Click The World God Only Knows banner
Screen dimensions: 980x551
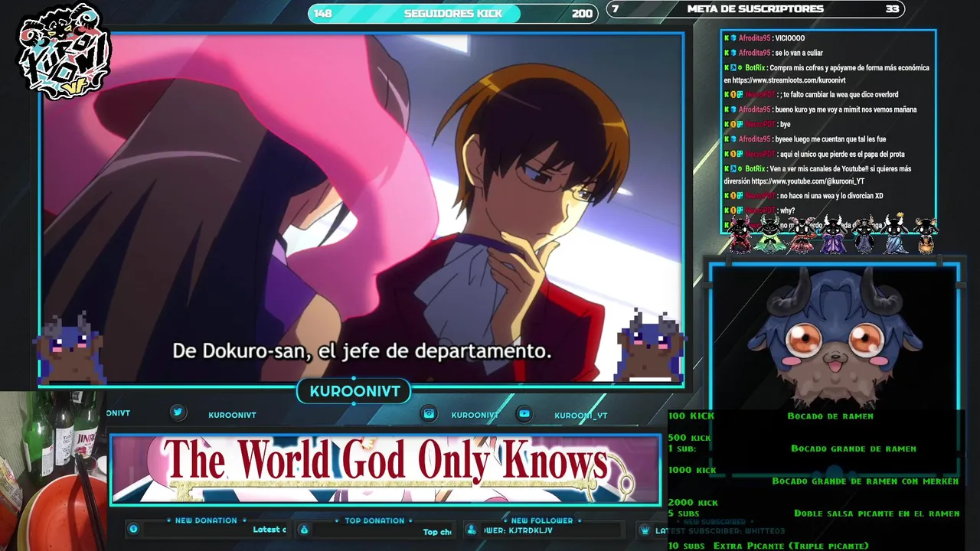pyautogui.click(x=385, y=469)
